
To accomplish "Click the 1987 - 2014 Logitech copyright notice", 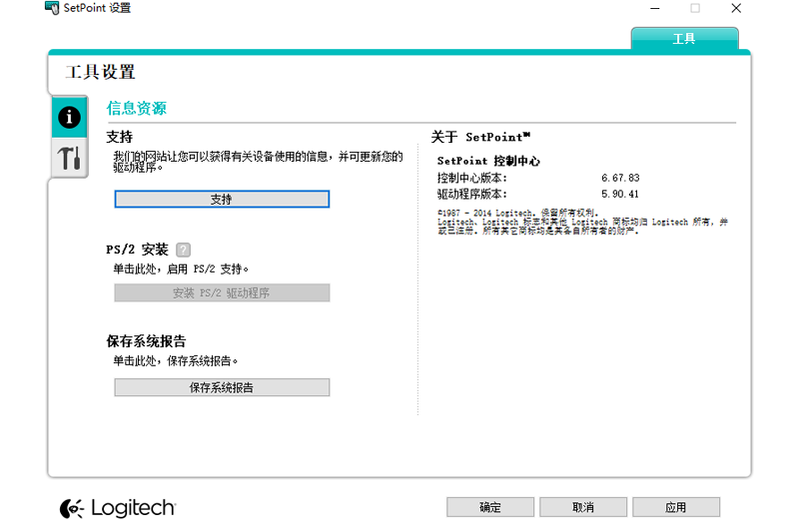I will [x=582, y=222].
